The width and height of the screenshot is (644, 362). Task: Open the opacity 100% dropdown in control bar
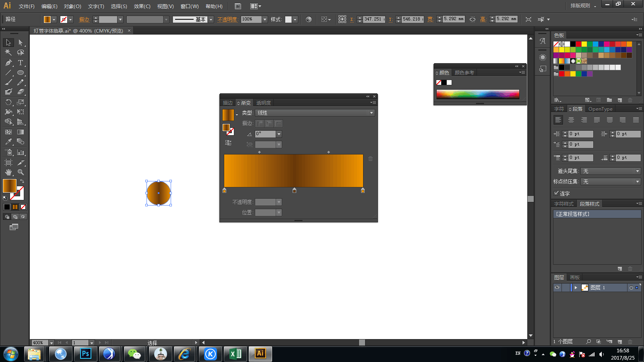(265, 19)
